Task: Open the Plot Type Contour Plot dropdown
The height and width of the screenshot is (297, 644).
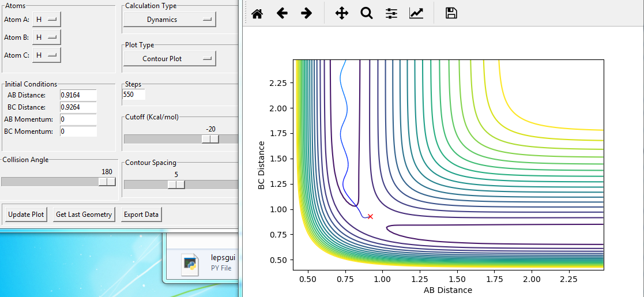Action: (x=170, y=59)
